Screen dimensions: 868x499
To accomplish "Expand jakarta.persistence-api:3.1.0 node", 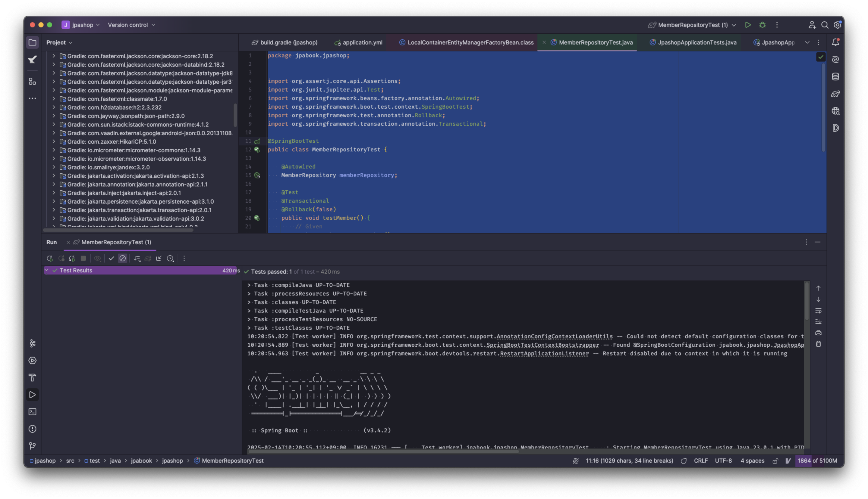I will pyautogui.click(x=54, y=202).
